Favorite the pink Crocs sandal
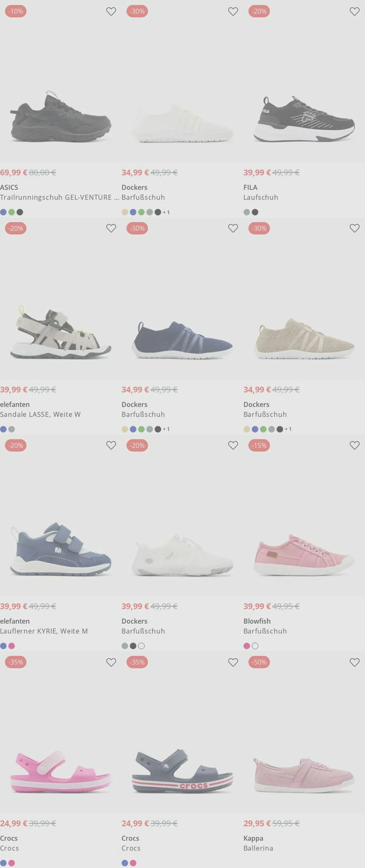This screenshot has width=365, height=868. 111,662
